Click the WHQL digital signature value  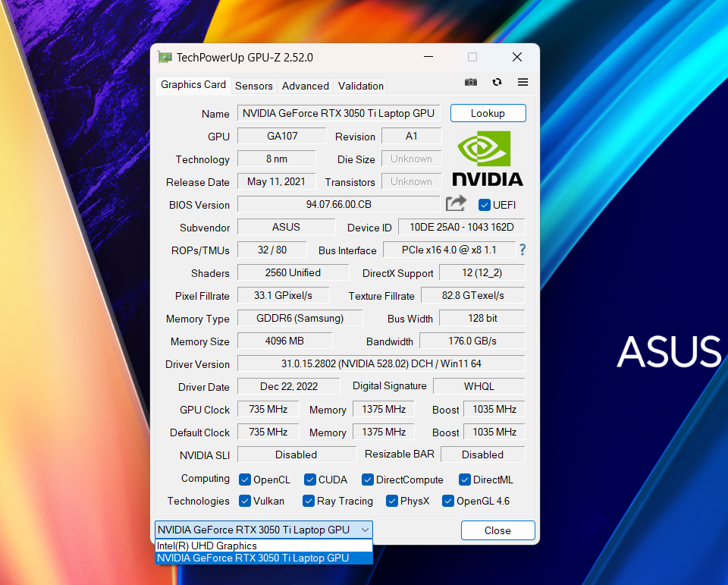coord(479,386)
